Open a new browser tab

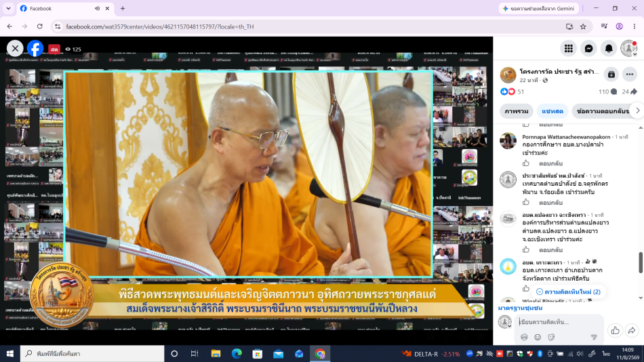[123, 8]
